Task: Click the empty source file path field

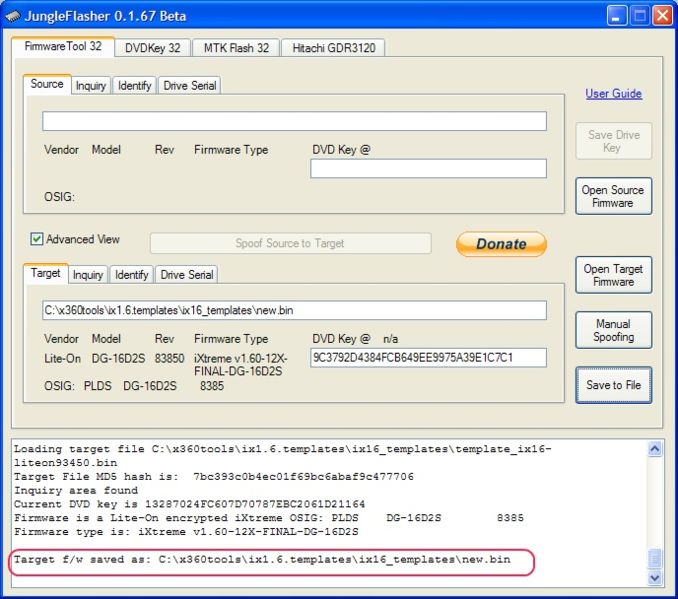Action: pos(294,121)
